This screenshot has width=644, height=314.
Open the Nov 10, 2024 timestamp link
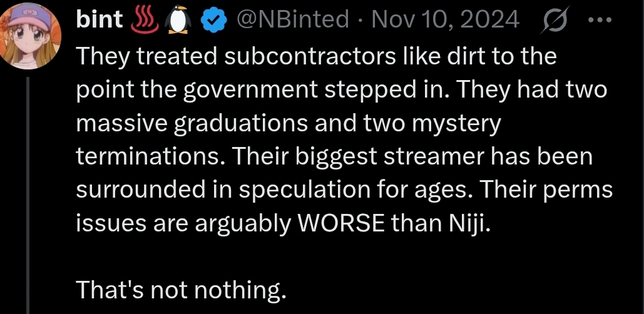coord(445,19)
